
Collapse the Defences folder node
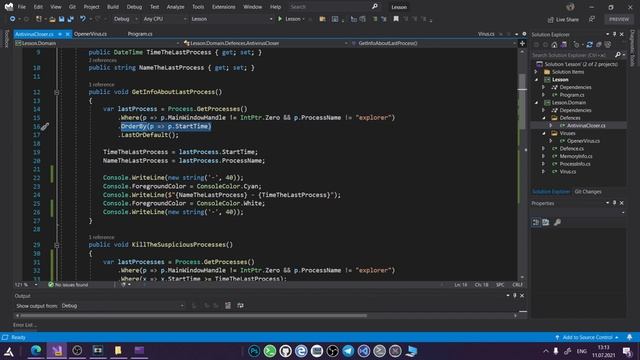(544, 118)
